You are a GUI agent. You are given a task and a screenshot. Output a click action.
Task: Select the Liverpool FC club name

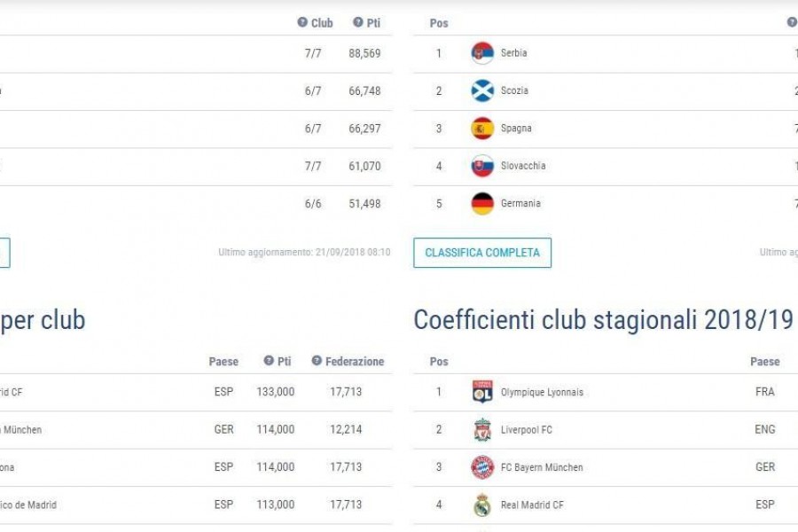click(526, 430)
